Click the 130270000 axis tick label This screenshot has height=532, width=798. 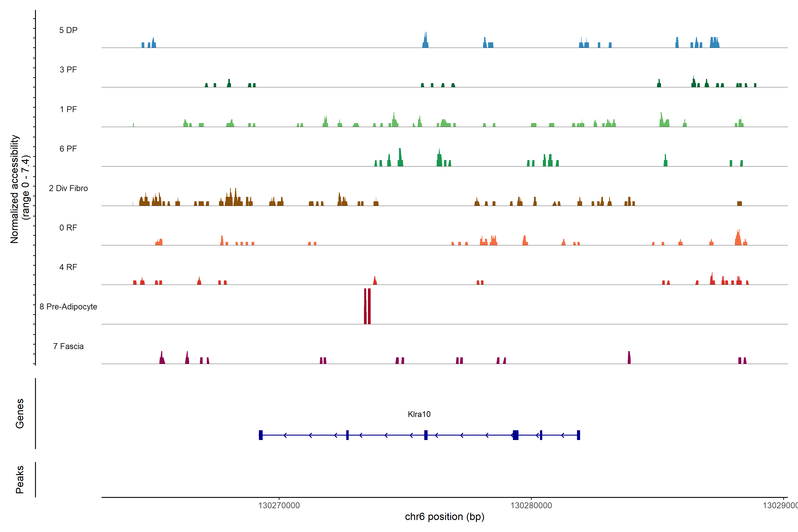pyautogui.click(x=279, y=506)
